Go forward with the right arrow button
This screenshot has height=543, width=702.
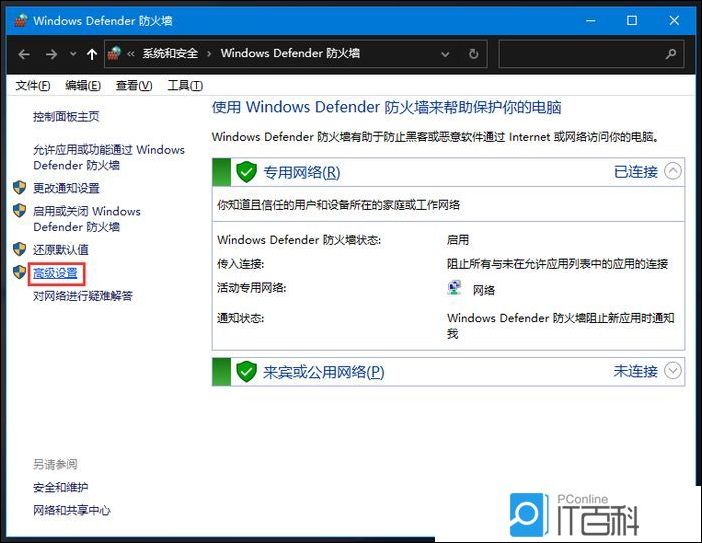(x=51, y=55)
